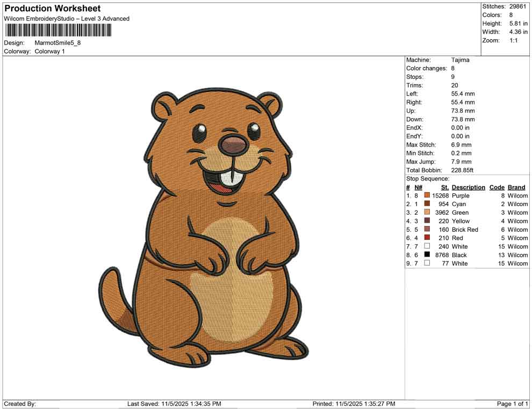532x409 pixels.
Task: Click the EndX value 0.00 in
Action: 461,128
